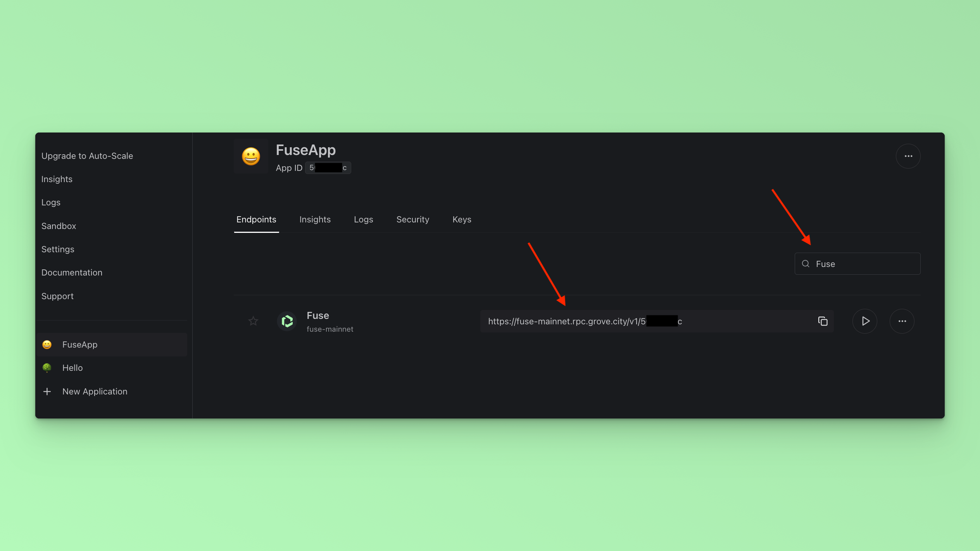Focus the endpoint search field containing Fuse
Image resolution: width=980 pixels, height=551 pixels.
tap(857, 264)
